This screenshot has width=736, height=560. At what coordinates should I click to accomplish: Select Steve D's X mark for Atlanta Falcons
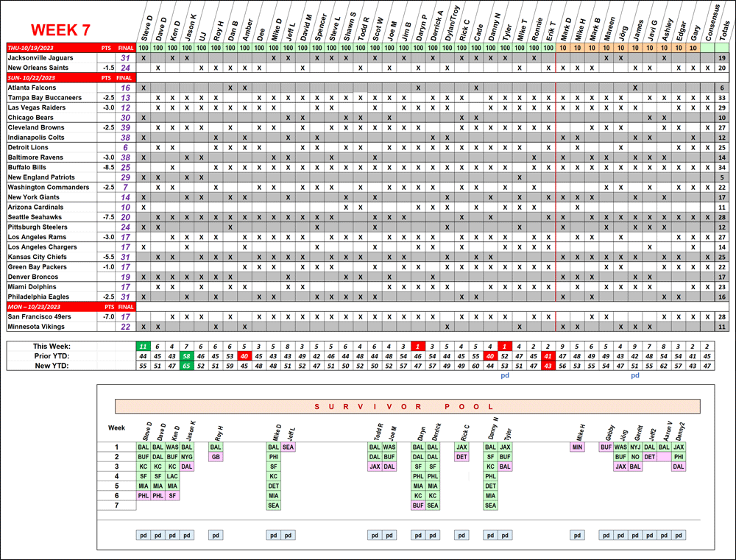(144, 88)
